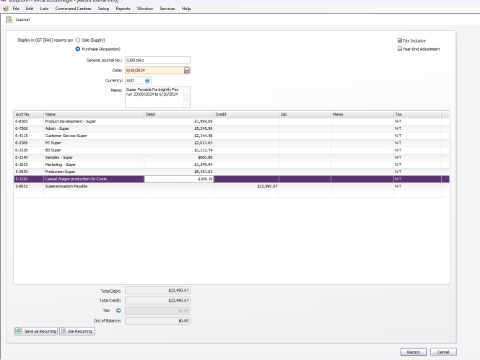Select the Customer Service Super row
Viewport: 480px width, 360px height.
(x=231, y=136)
